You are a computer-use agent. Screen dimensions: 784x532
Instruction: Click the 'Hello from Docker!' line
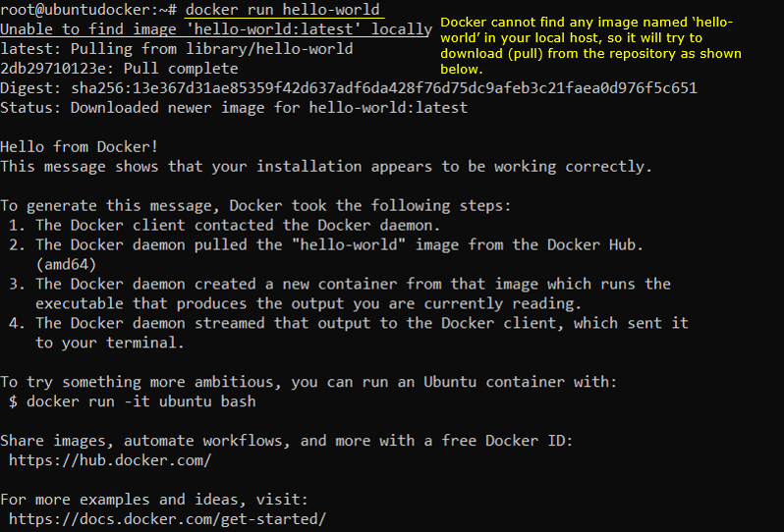[80, 147]
